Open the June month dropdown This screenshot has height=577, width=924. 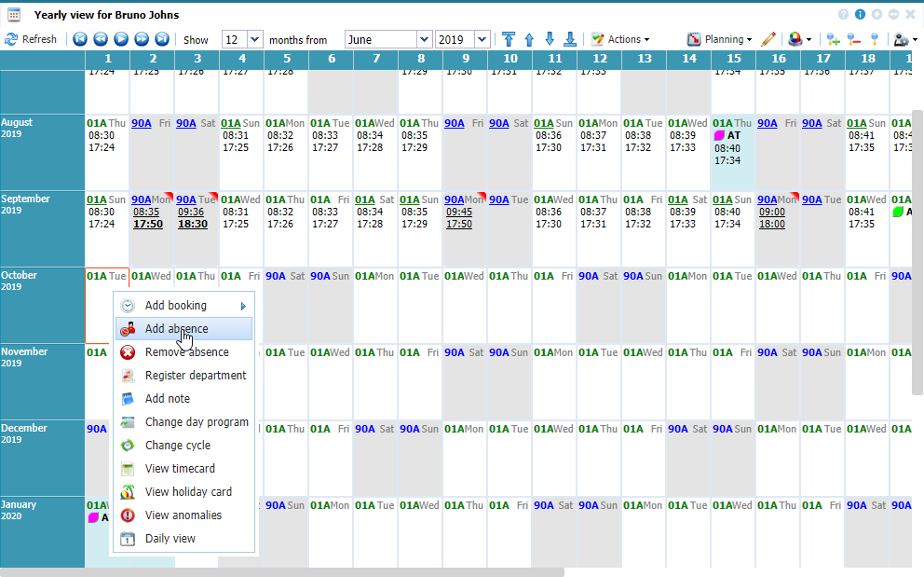[424, 39]
